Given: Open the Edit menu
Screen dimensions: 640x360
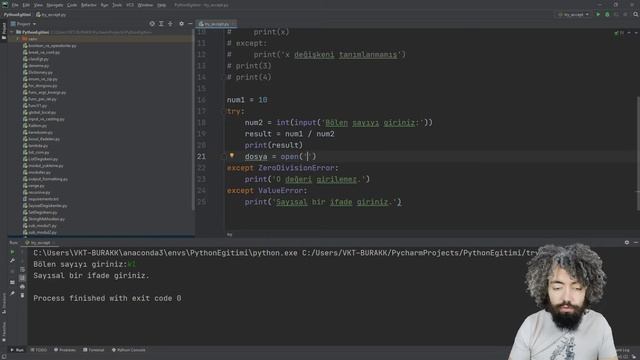Looking at the screenshot, I should point(26,5).
